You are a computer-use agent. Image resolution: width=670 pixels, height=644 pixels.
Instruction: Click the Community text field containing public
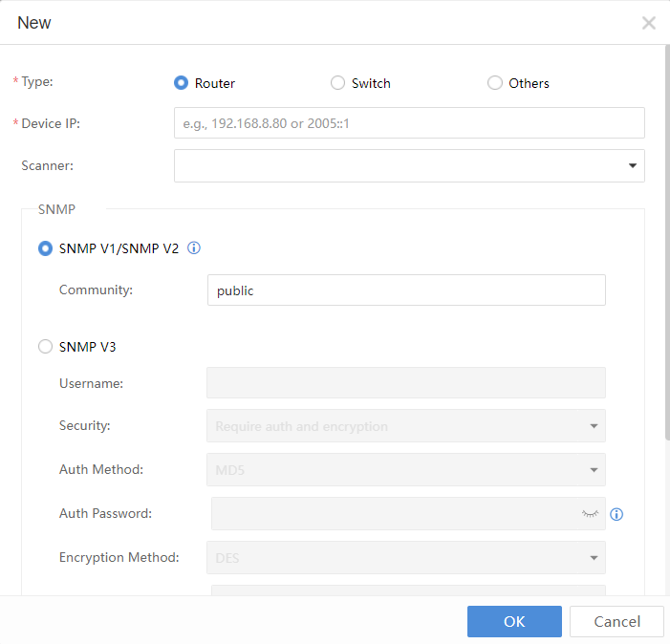405,290
